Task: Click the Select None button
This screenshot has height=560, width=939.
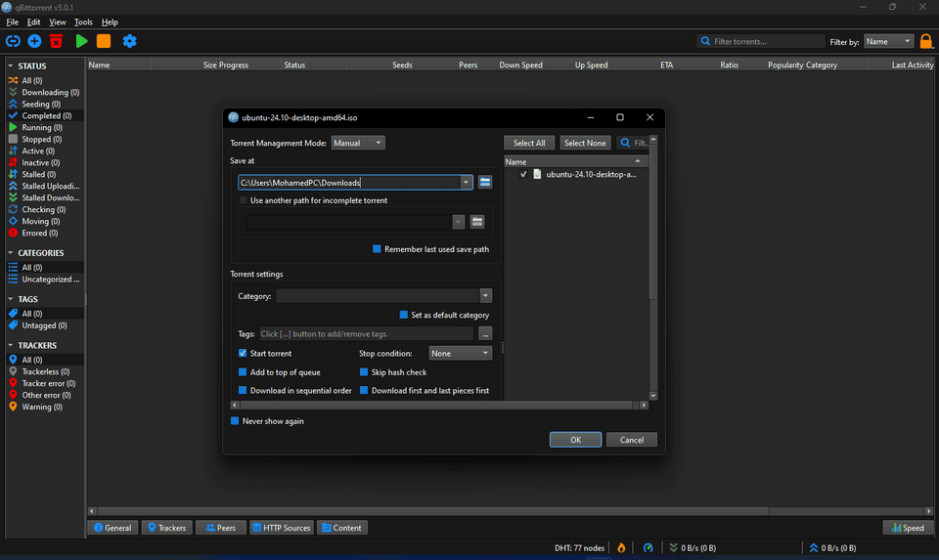Action: 585,143
